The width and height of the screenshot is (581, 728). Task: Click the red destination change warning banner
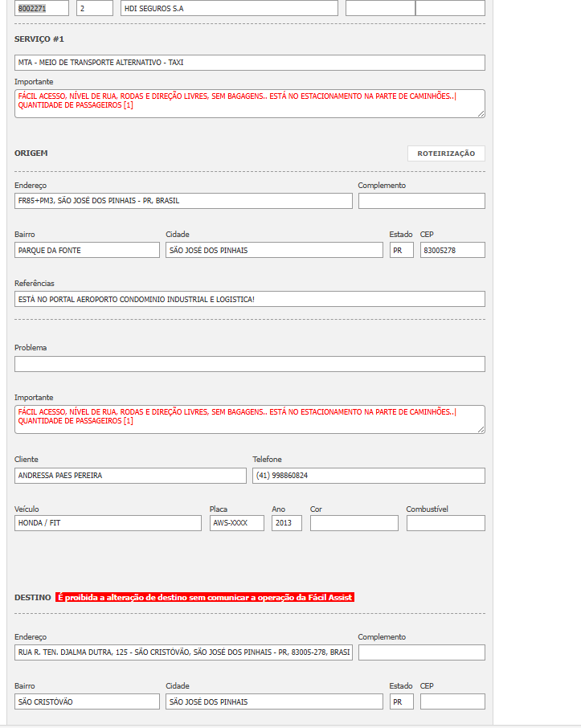[205, 598]
